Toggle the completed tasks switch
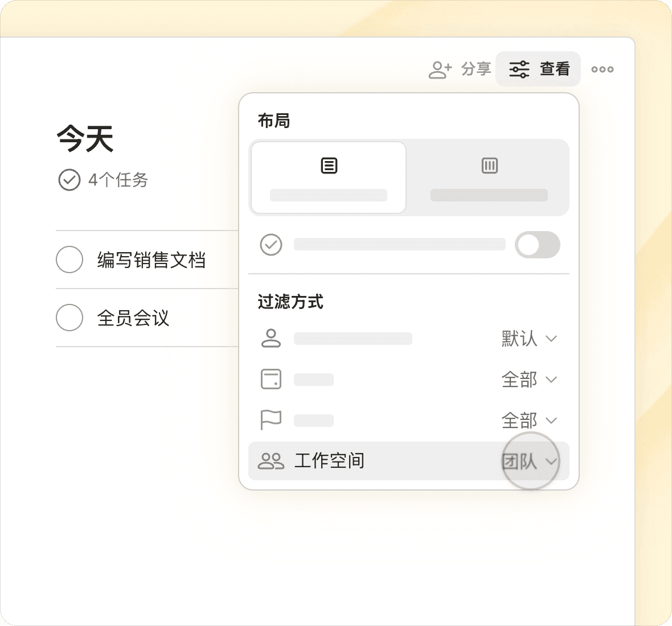This screenshot has width=672, height=626. click(x=537, y=245)
